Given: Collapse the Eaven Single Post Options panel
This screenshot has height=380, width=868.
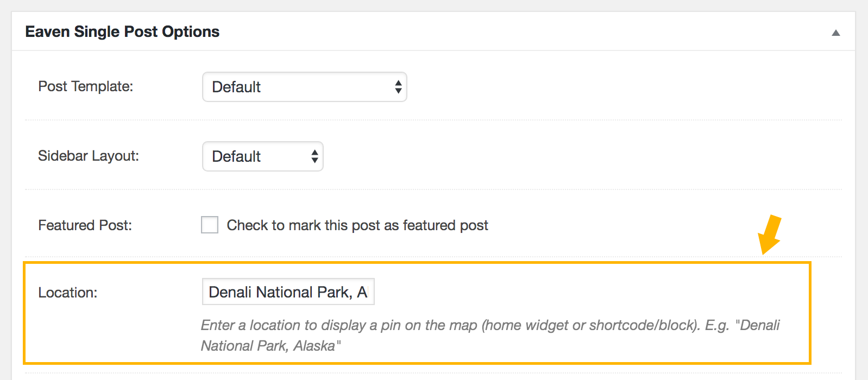Looking at the screenshot, I should [835, 33].
